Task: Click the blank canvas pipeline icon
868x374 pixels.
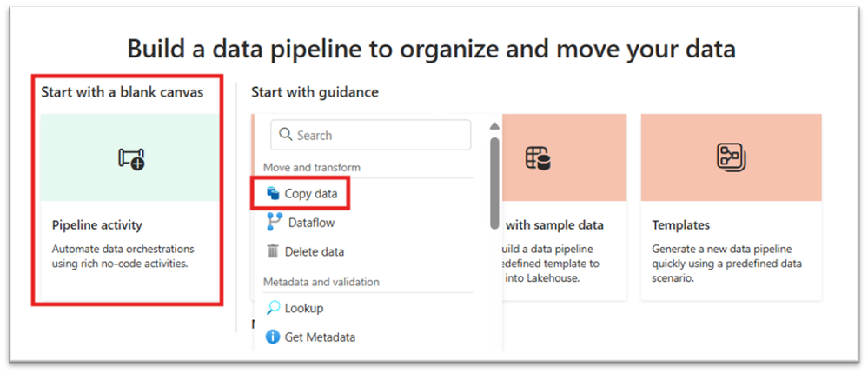Action: 130,158
